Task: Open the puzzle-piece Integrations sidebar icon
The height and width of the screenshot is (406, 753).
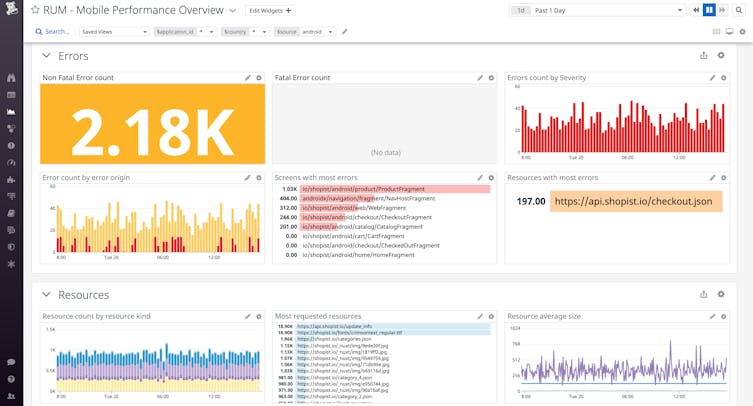Action: pos(11,179)
